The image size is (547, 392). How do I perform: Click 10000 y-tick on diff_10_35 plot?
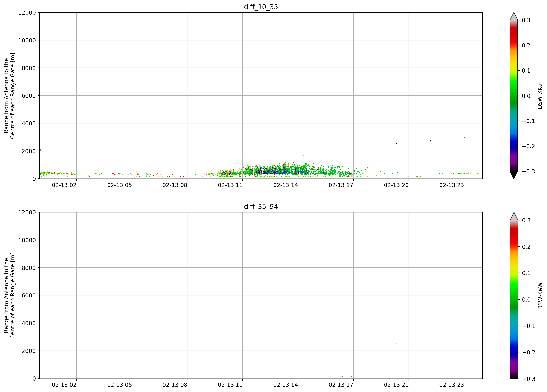27,40
